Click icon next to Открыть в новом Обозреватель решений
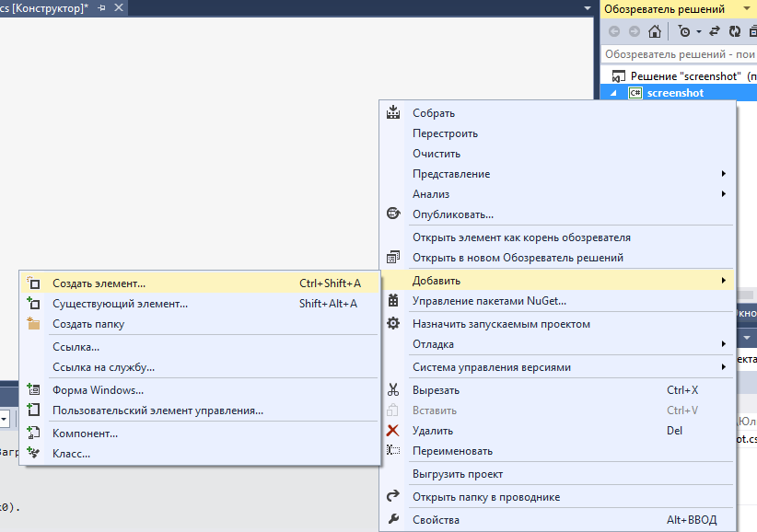Screen dimensions: 757x532 tap(393, 257)
